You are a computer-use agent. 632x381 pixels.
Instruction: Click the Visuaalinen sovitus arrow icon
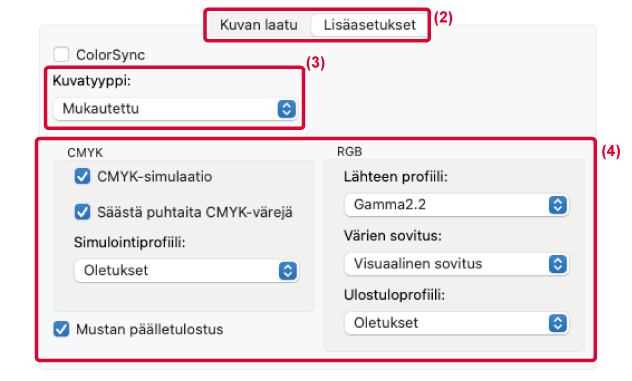click(558, 264)
